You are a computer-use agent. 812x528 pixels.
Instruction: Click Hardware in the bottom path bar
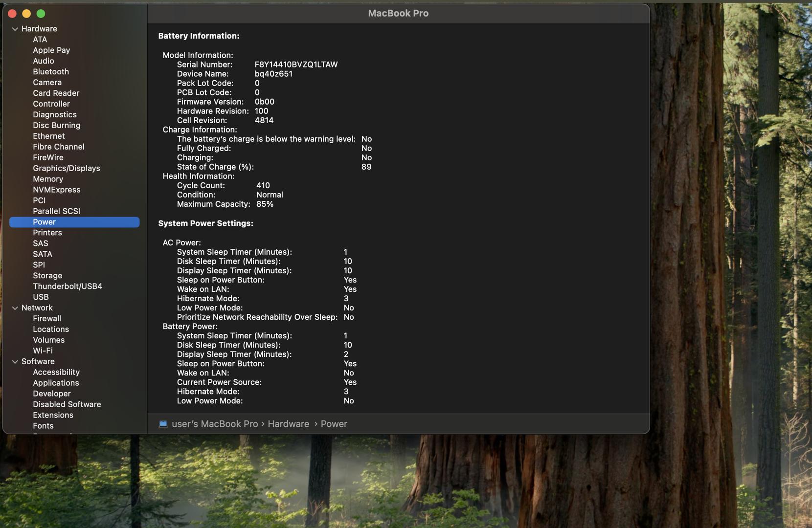[289, 424]
